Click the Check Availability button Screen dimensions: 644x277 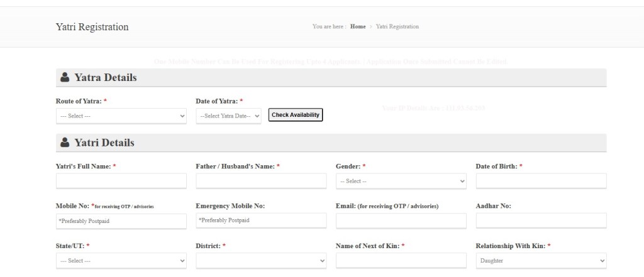click(296, 115)
